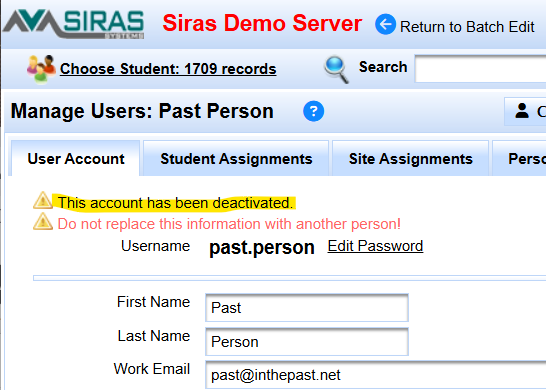Click 'Do not replace this information' warning text

point(229,224)
